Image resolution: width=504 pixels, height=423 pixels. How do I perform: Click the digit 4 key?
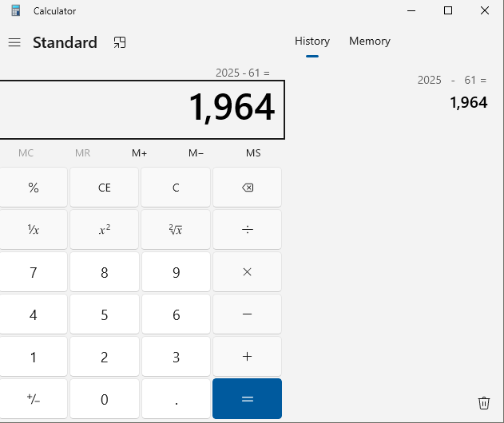34,314
